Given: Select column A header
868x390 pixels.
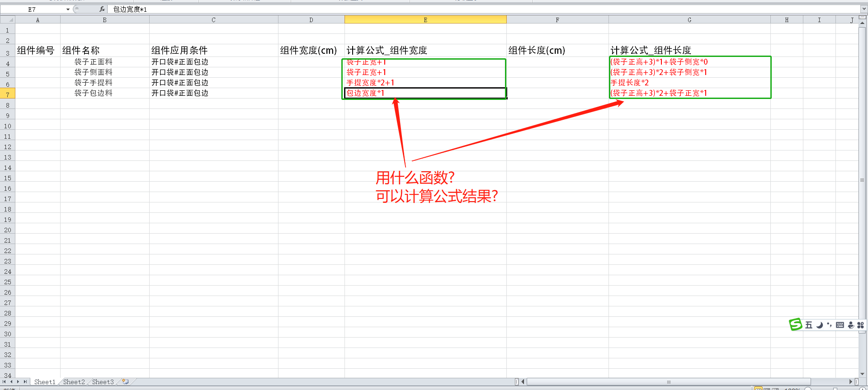Looking at the screenshot, I should tap(38, 20).
